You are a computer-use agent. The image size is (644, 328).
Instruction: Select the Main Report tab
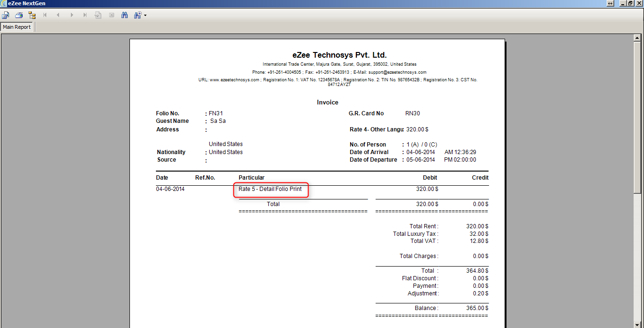coord(17,27)
